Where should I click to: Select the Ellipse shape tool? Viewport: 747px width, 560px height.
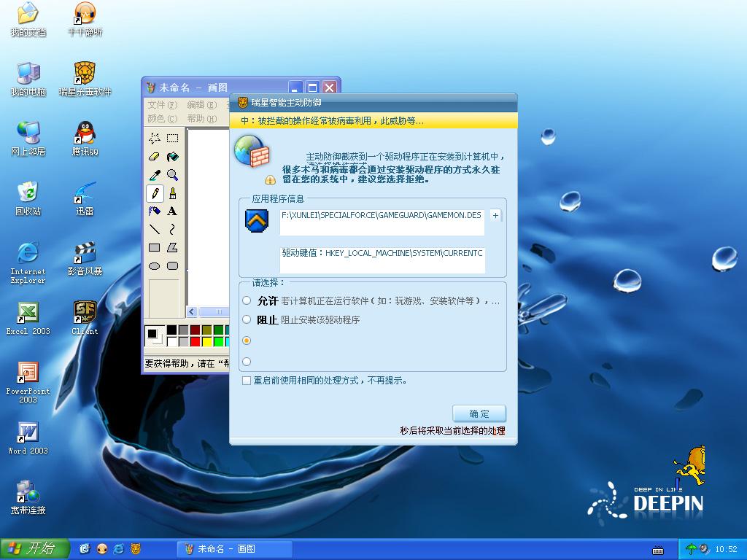tap(155, 266)
